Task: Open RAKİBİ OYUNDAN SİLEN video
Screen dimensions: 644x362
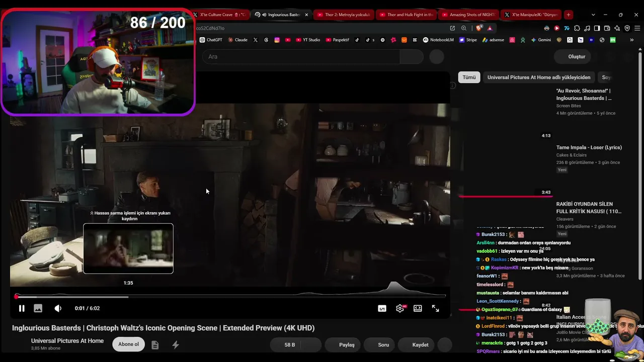Action: tap(589, 208)
